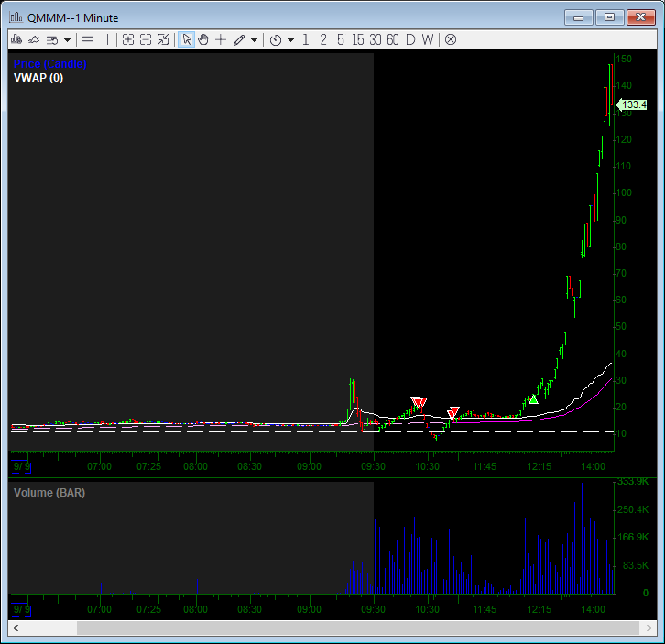The image size is (665, 644).
Task: Switch to 1 minute interval
Action: [x=305, y=40]
